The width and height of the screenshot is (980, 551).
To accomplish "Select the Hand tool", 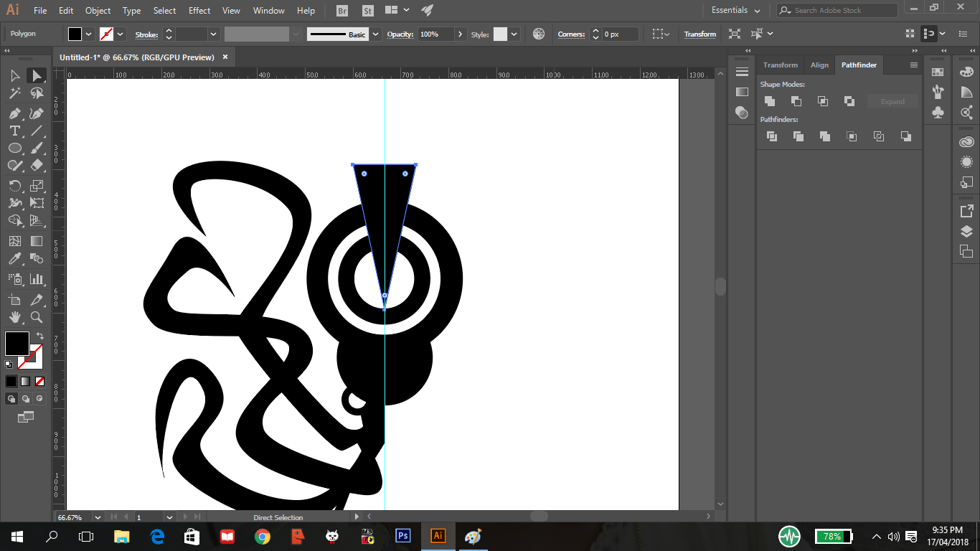I will [x=14, y=317].
